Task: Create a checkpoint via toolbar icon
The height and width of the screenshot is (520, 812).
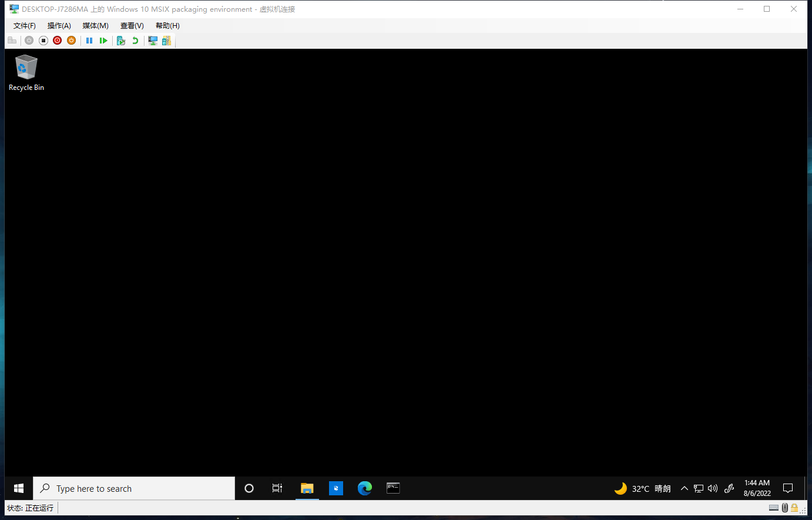Action: pos(121,41)
